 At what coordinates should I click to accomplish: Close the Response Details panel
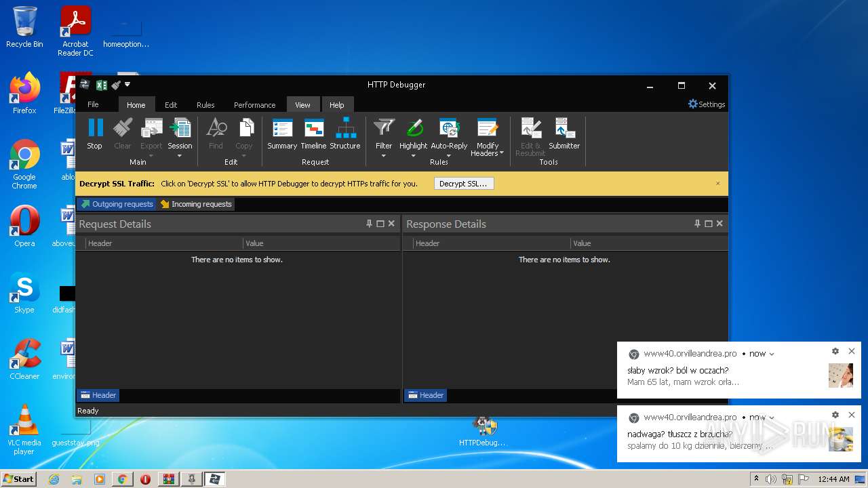[719, 224]
